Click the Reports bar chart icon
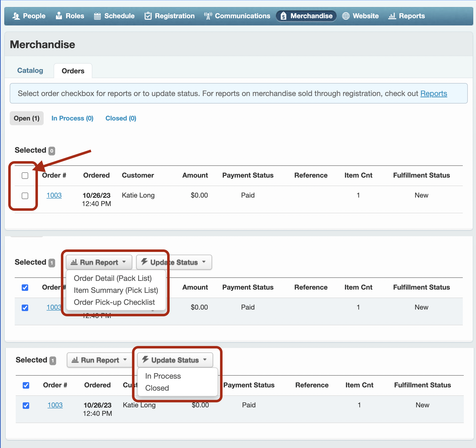 click(392, 16)
